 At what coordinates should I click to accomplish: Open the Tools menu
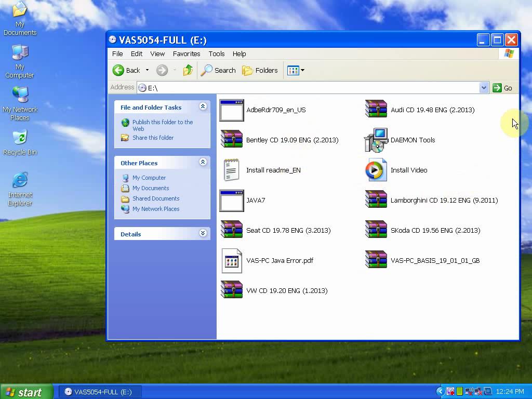(217, 54)
